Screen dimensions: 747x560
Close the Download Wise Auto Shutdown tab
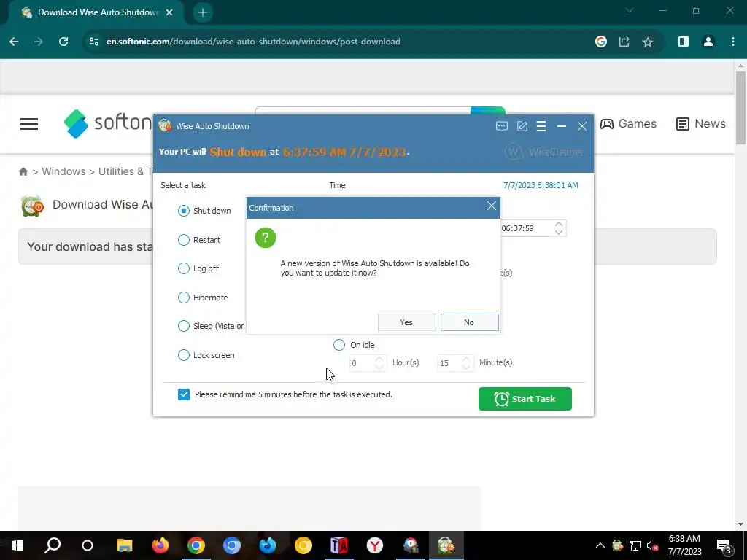click(169, 12)
